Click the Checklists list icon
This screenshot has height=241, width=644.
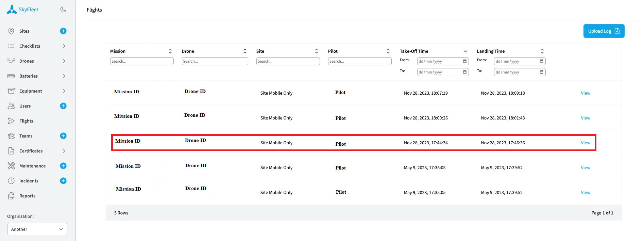pos(11,46)
